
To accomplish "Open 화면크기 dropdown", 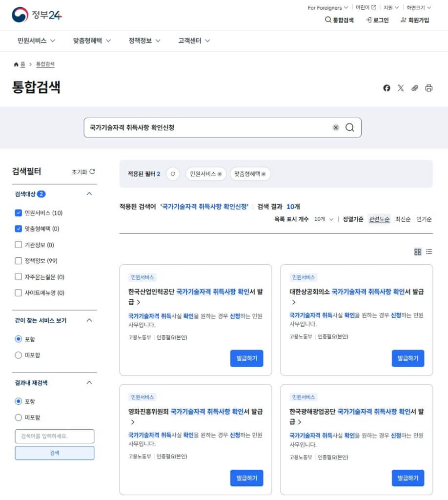I will [418, 8].
